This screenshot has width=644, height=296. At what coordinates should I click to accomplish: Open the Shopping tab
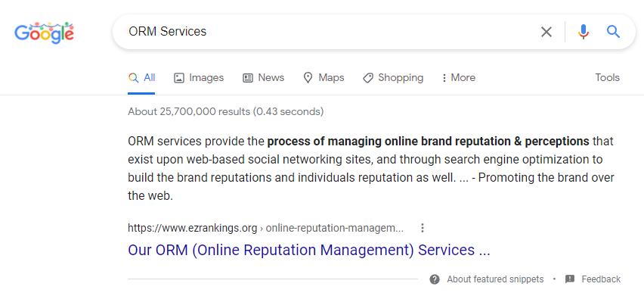393,78
